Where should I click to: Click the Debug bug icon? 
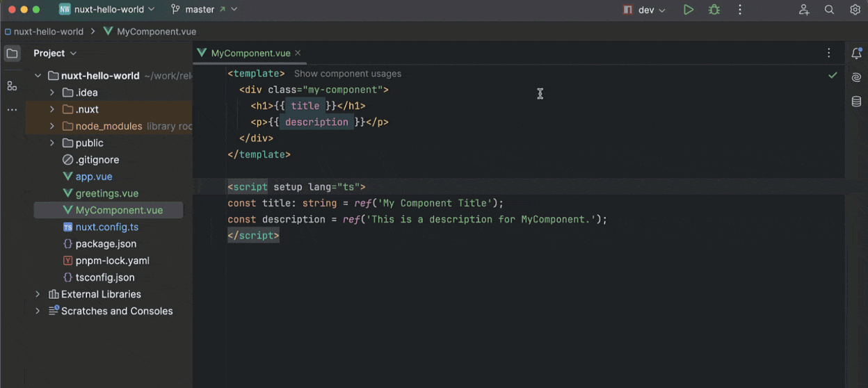[714, 10]
